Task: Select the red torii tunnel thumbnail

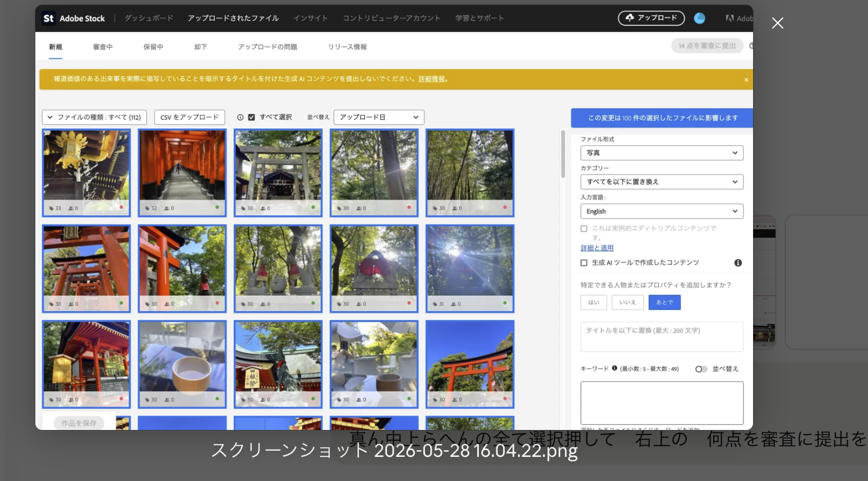Action: (x=182, y=173)
